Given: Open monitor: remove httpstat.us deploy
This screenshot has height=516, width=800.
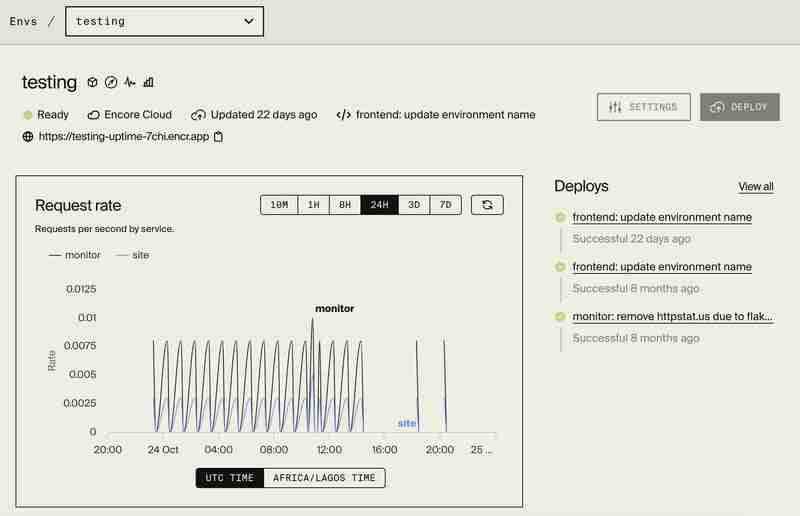Looking at the screenshot, I should 673,316.
